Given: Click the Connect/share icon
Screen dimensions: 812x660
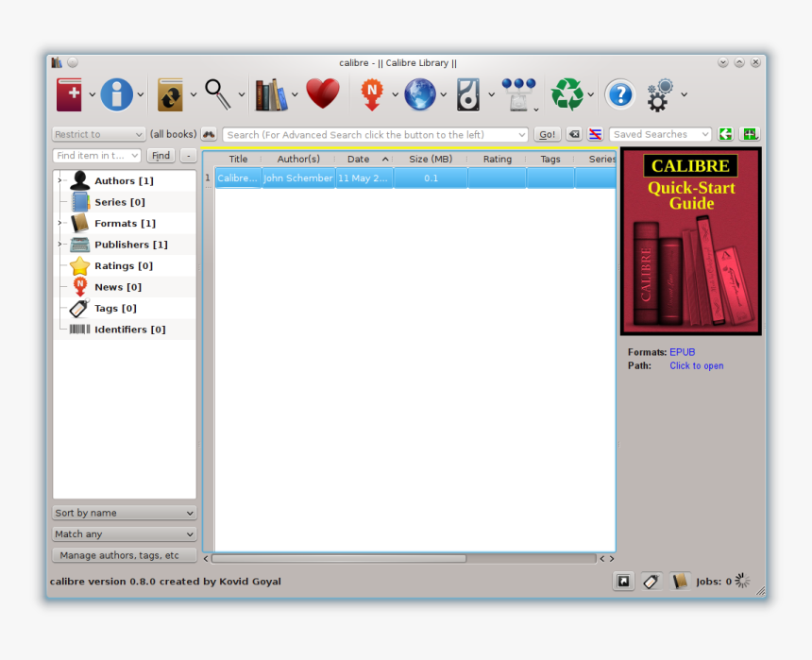Looking at the screenshot, I should pos(518,94).
